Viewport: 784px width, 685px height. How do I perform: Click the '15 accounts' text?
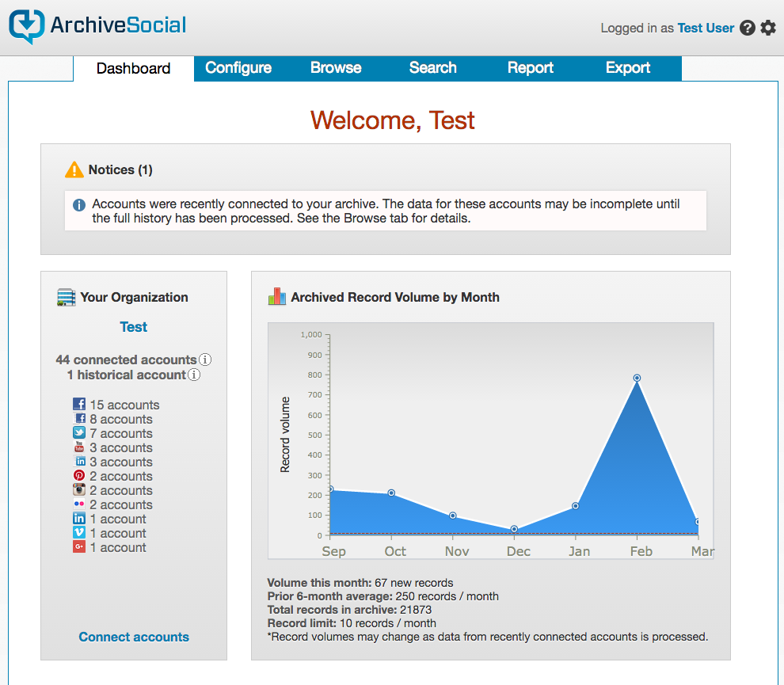click(124, 405)
